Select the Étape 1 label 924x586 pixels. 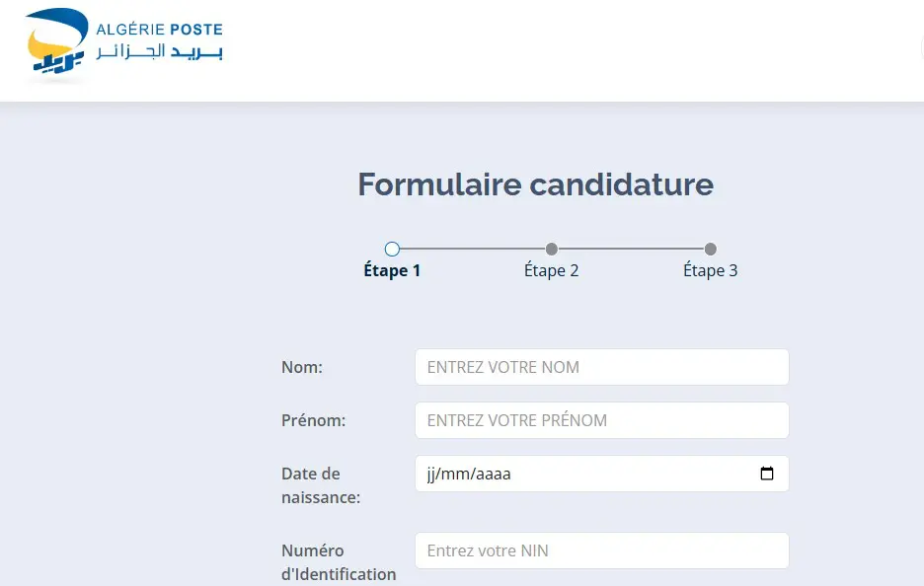coord(392,270)
